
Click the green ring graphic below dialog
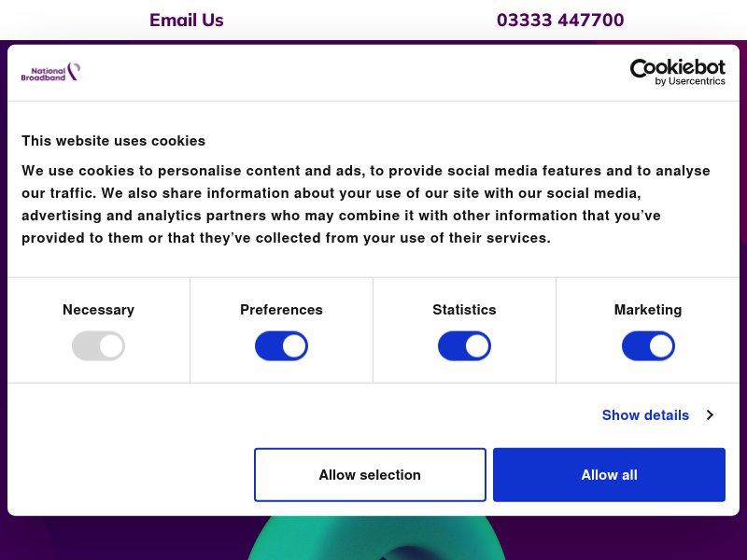tap(376, 539)
